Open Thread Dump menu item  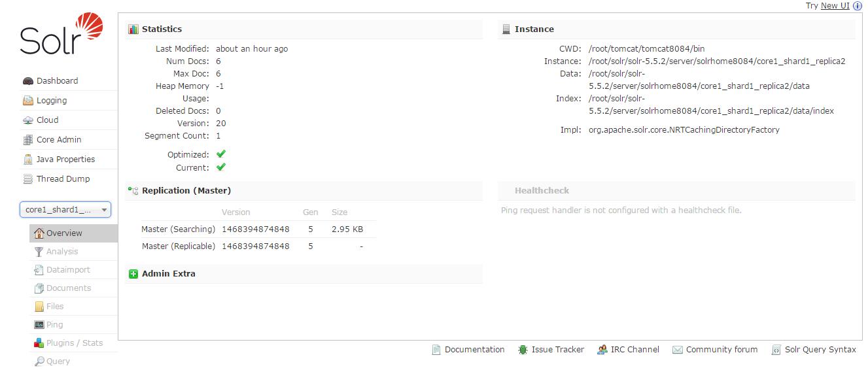pos(63,179)
